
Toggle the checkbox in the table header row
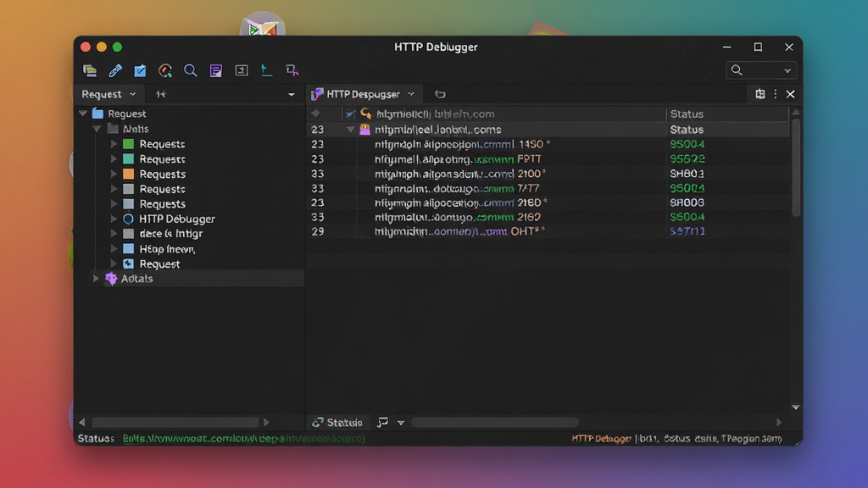click(x=350, y=114)
